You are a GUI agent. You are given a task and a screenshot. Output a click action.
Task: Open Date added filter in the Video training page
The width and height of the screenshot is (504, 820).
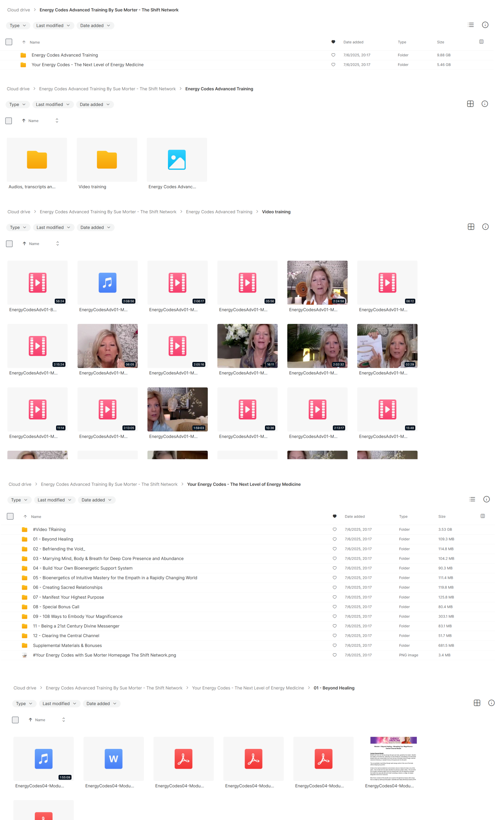95,227
